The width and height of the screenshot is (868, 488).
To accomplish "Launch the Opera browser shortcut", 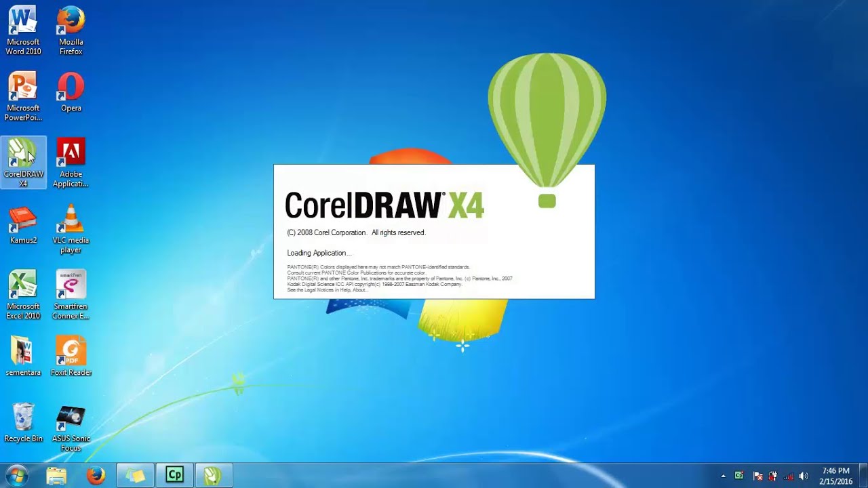I will [x=71, y=87].
